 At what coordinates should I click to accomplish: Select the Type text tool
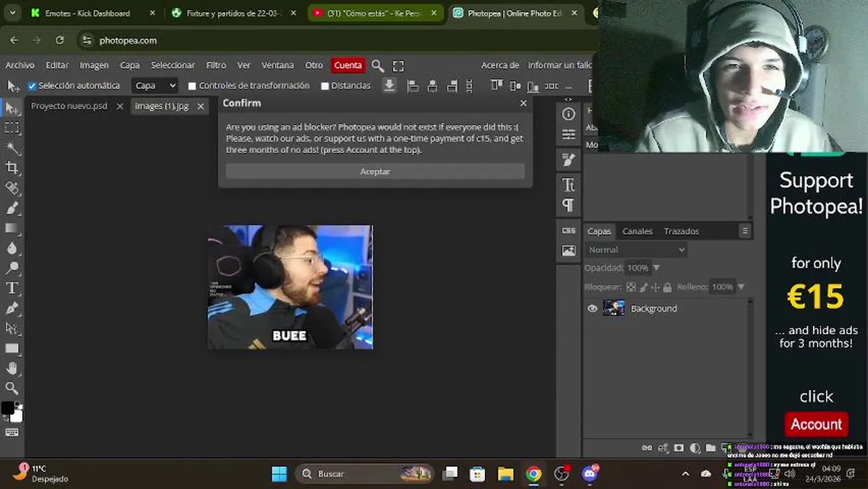coord(12,288)
